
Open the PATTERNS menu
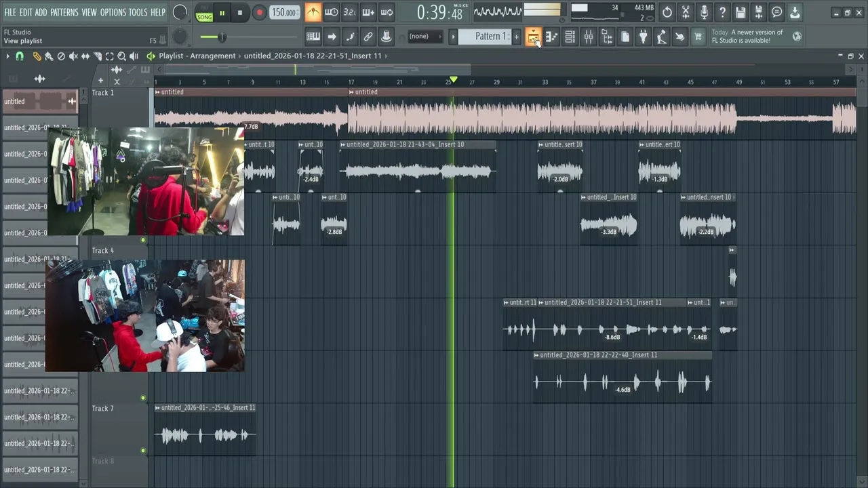click(x=64, y=12)
